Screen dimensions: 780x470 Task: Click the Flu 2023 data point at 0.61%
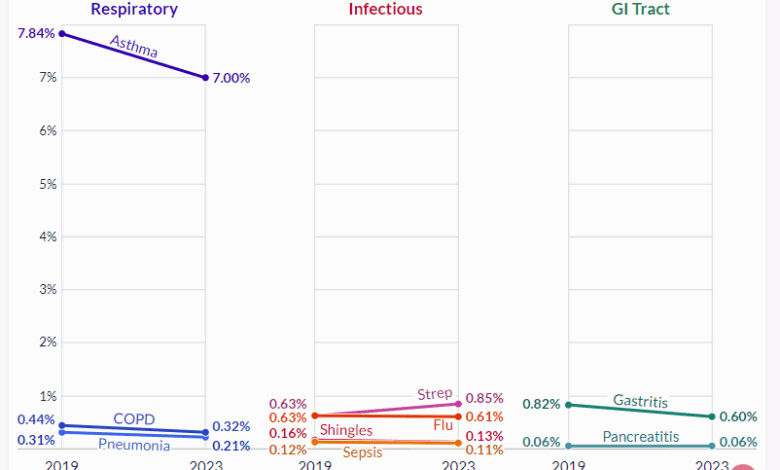tap(458, 416)
